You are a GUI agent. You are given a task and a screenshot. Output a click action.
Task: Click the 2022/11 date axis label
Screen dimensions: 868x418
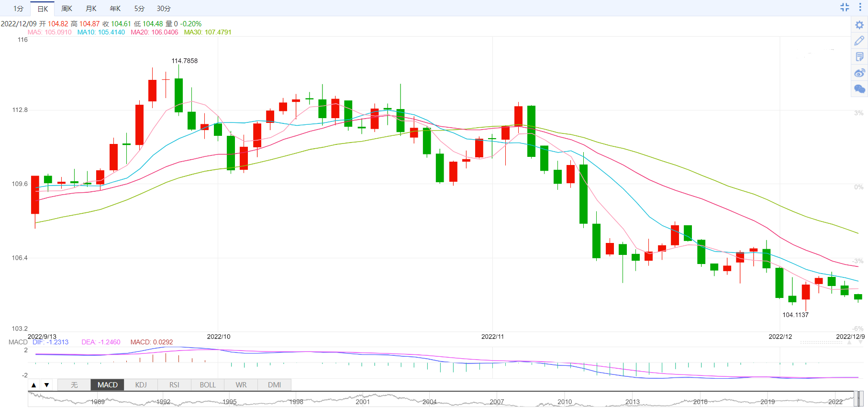(492, 337)
